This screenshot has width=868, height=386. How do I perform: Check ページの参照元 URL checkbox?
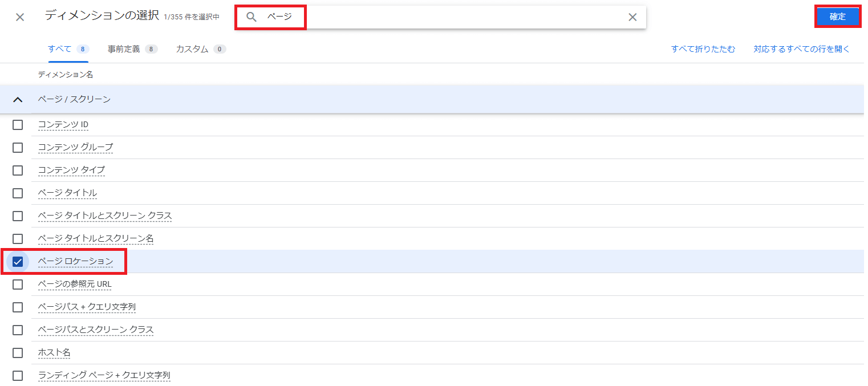(18, 285)
